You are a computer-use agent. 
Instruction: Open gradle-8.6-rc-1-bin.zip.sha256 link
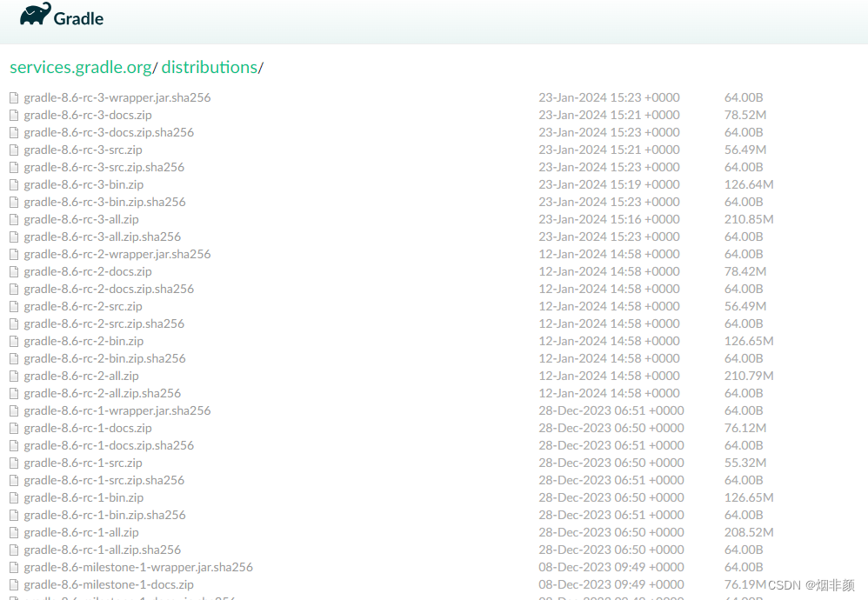coord(104,516)
